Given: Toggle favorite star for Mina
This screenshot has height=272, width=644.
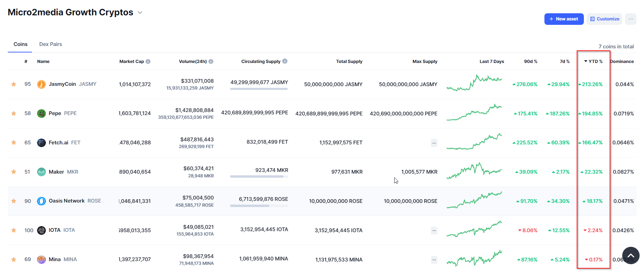Looking at the screenshot, I should tap(14, 259).
